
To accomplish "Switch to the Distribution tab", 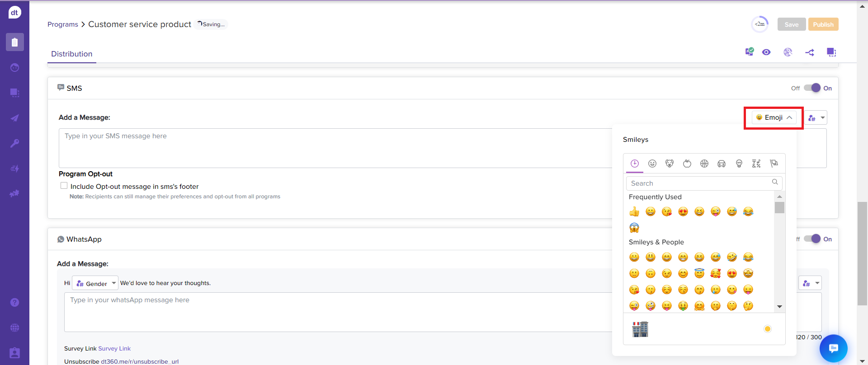I will 71,54.
